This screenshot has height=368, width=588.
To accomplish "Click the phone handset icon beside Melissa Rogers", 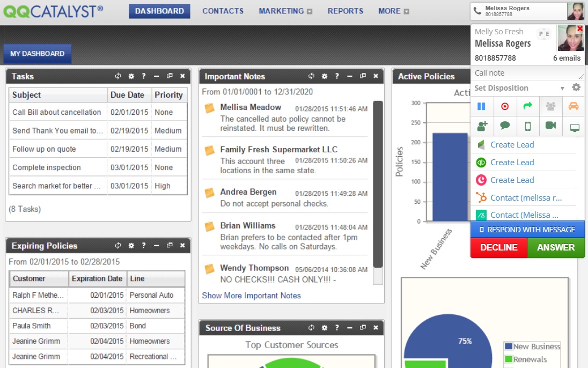I will tap(477, 11).
